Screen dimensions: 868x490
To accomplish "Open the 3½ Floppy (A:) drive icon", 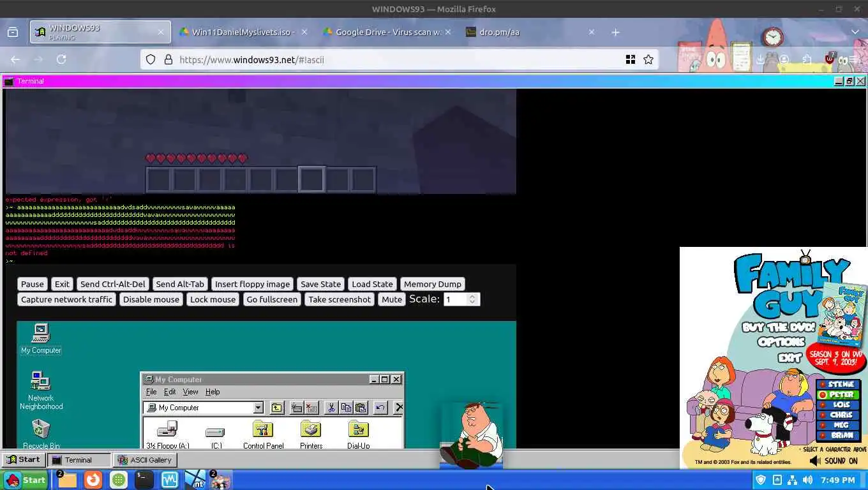I will click(167, 434).
